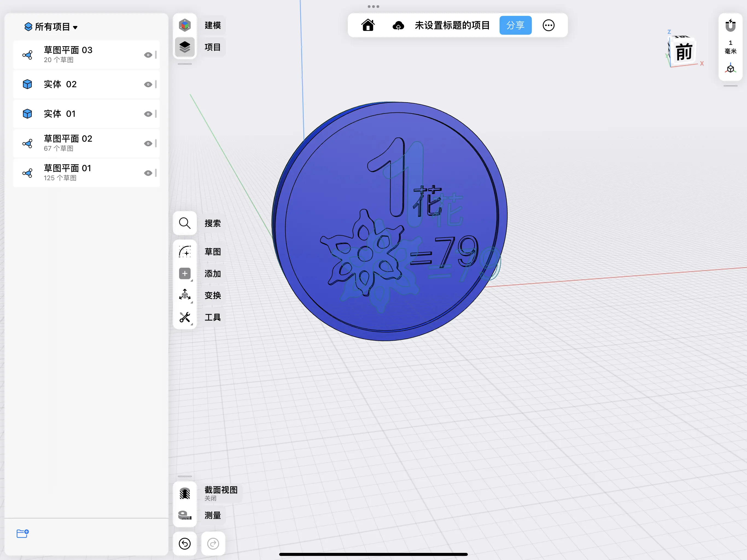747x560 pixels.
Task: Click the 项目 label
Action: tap(213, 47)
